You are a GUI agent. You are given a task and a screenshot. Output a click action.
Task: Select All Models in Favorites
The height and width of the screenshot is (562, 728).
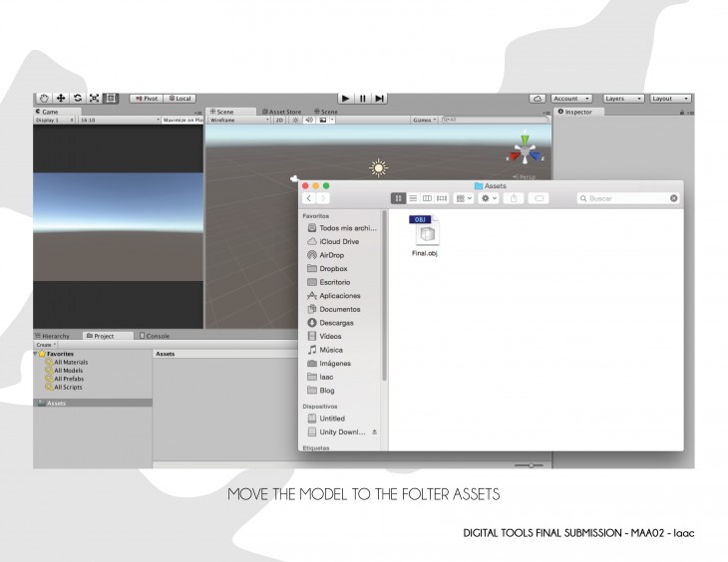tap(70, 371)
